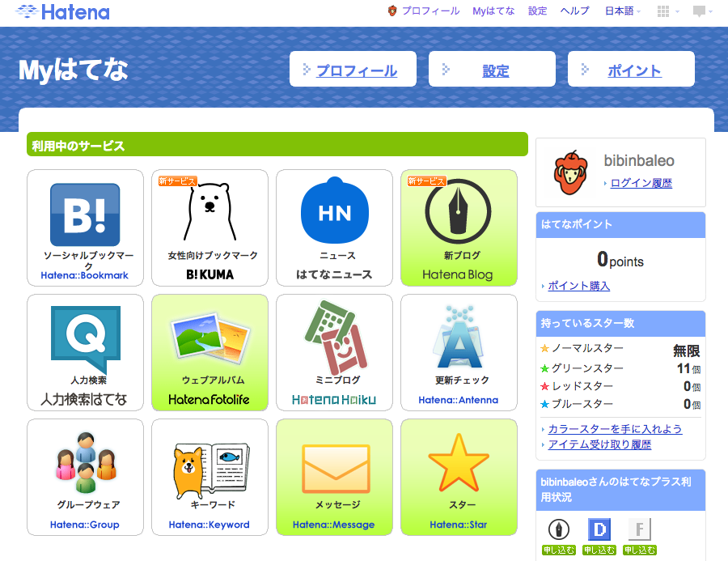Click the グリーンスター row label
Viewport: 728px width, 561px height.
tap(587, 368)
